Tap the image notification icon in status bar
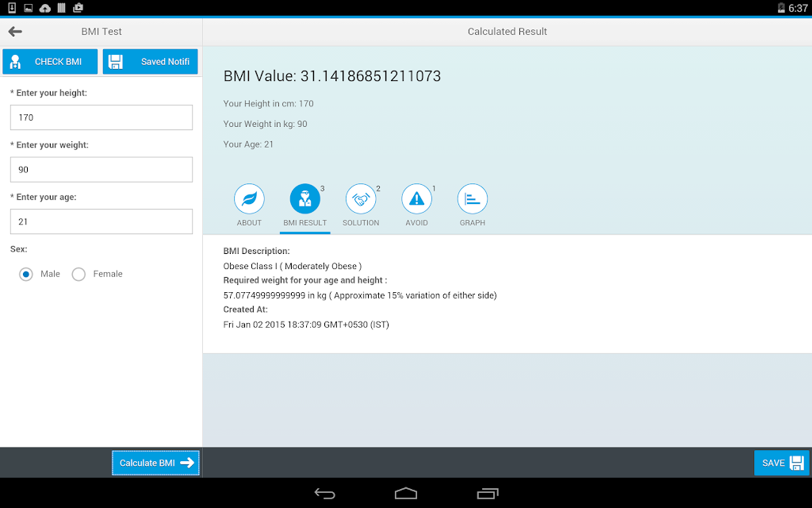812x508 pixels. click(29, 8)
